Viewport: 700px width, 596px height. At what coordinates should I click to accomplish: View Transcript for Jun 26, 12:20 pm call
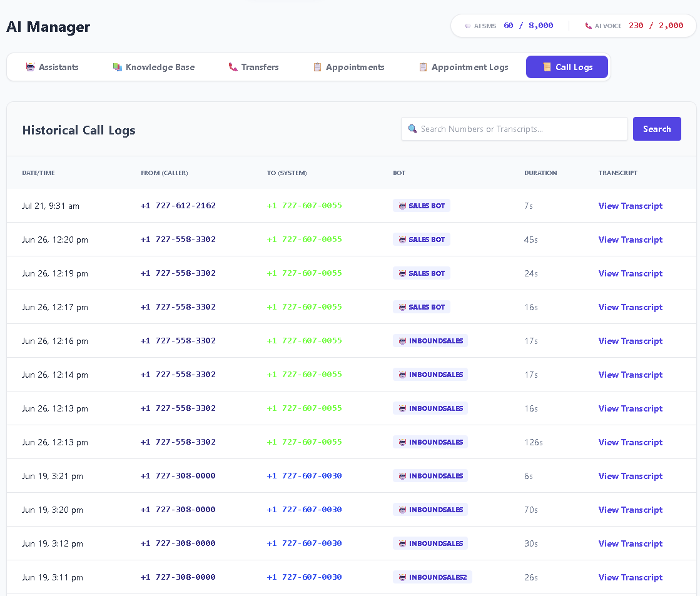tap(631, 240)
